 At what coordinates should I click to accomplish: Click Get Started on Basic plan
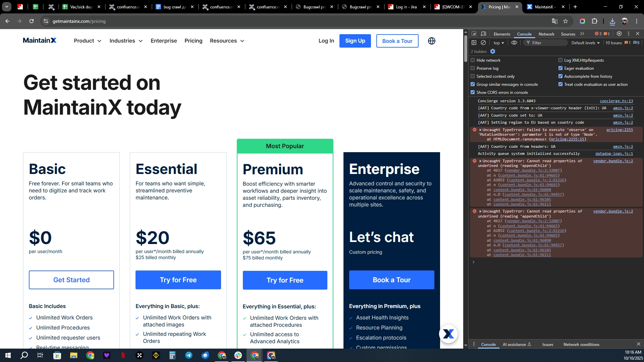click(x=71, y=280)
